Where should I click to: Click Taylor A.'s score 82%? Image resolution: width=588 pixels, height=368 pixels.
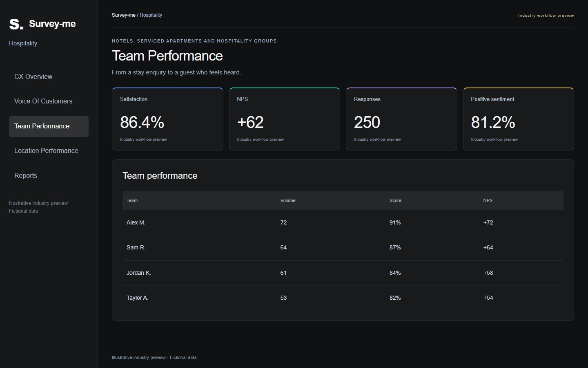coord(395,298)
